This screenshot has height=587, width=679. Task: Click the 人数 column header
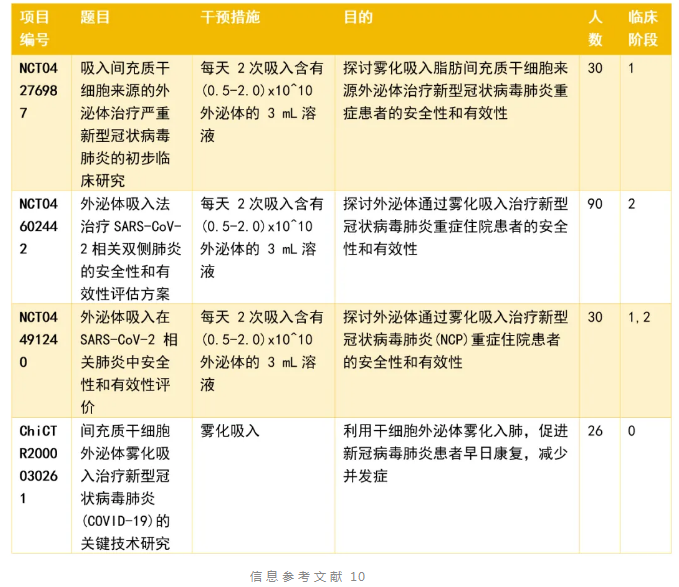coord(595,29)
